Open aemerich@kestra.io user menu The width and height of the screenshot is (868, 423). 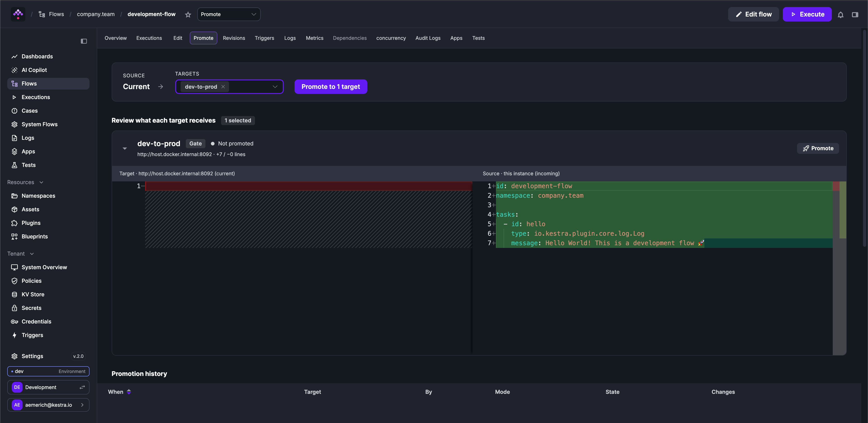click(x=48, y=405)
